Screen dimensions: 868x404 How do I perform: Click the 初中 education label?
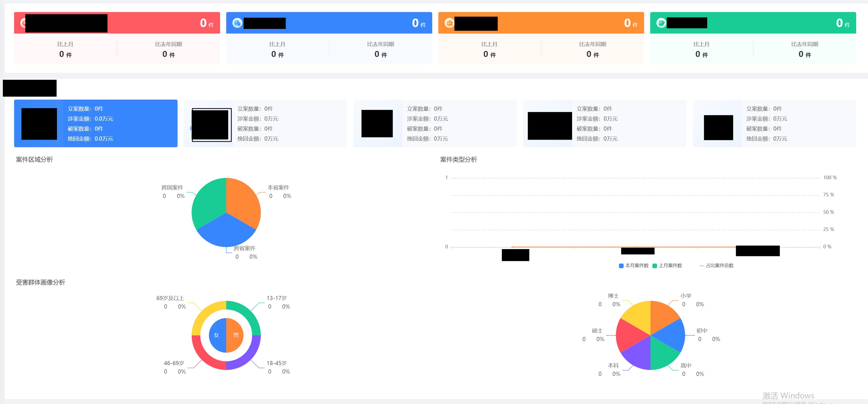click(x=702, y=331)
